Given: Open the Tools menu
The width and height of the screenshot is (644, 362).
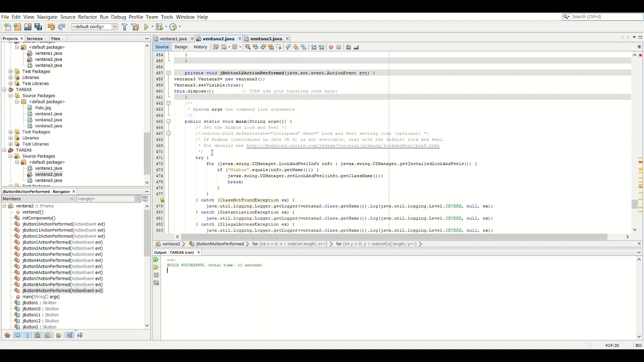Looking at the screenshot, I should [x=167, y=17].
